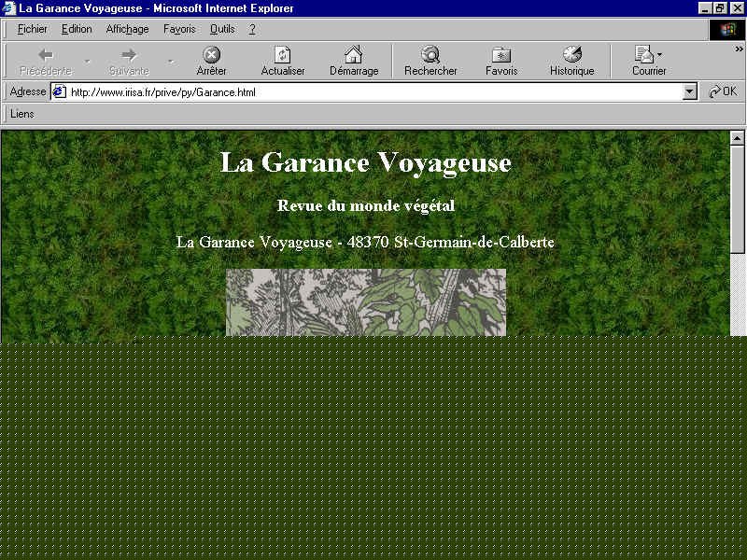Click the 'Revue du monde végétal' subtitle
Image resolution: width=747 pixels, height=560 pixels.
[x=366, y=205]
